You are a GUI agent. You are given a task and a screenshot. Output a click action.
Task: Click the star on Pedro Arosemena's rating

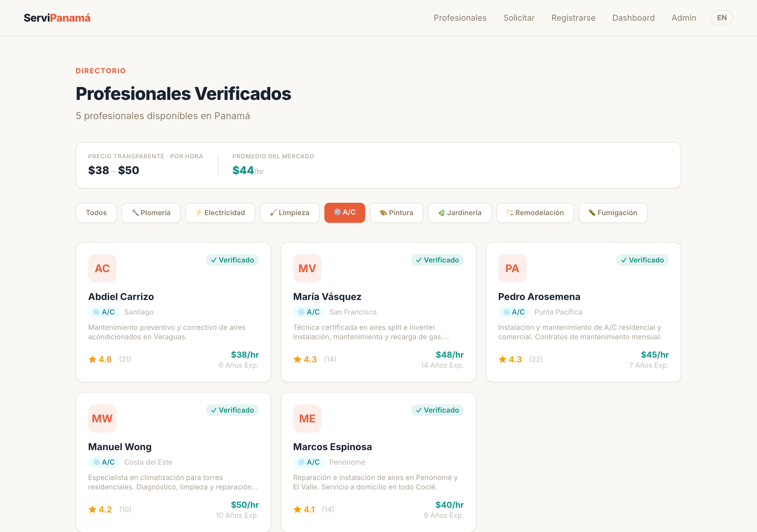click(x=502, y=359)
